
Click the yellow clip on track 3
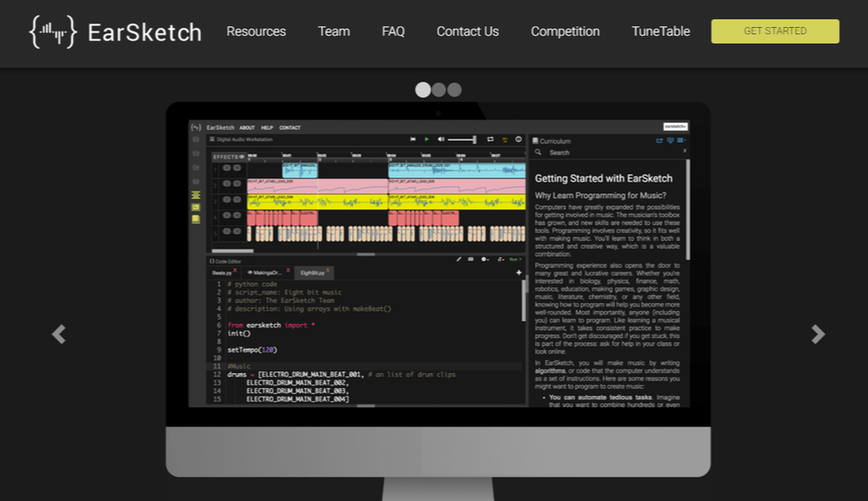317,202
